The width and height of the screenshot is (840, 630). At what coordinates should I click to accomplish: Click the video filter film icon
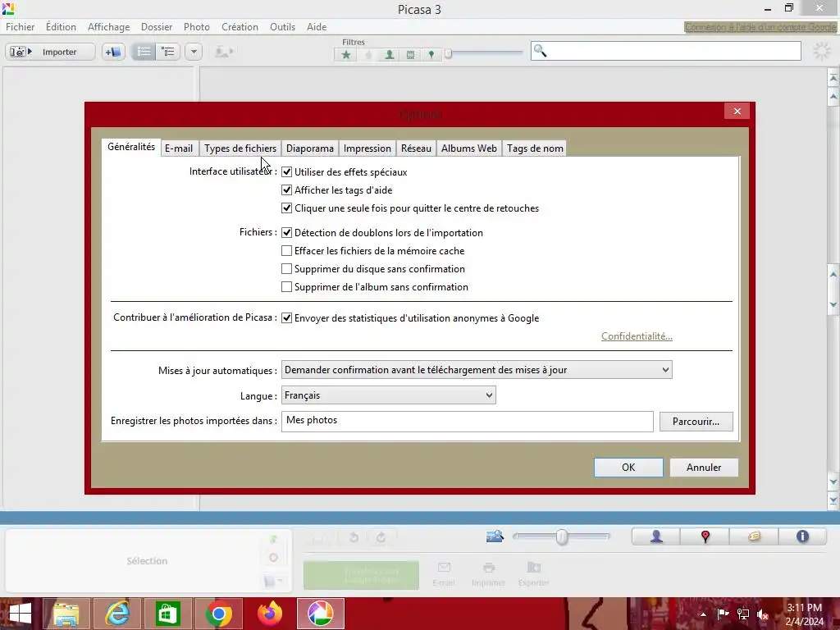click(x=410, y=55)
